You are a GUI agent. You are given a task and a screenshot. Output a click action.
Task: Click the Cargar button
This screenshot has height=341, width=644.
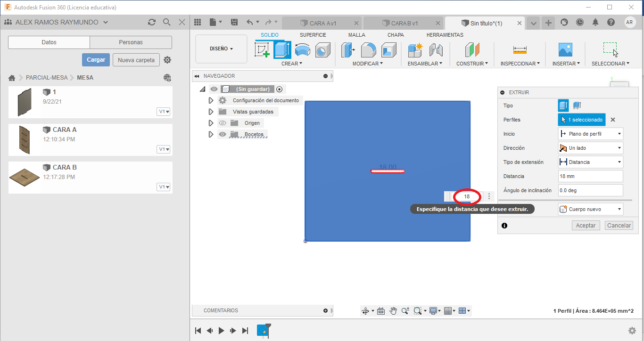click(x=96, y=60)
